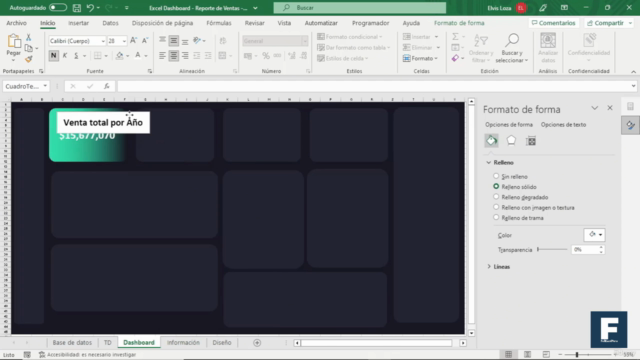Increase Transparencia value with stepper
This screenshot has width=640, height=360.
pyautogui.click(x=601, y=247)
